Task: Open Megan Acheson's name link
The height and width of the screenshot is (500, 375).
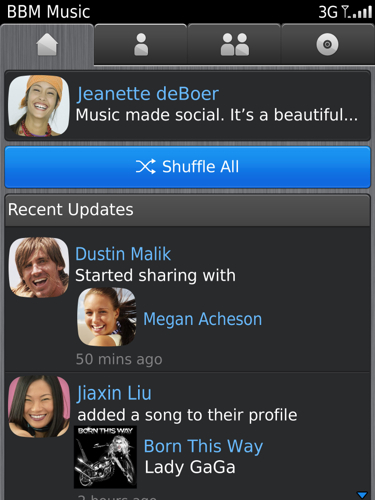Action: tap(202, 319)
